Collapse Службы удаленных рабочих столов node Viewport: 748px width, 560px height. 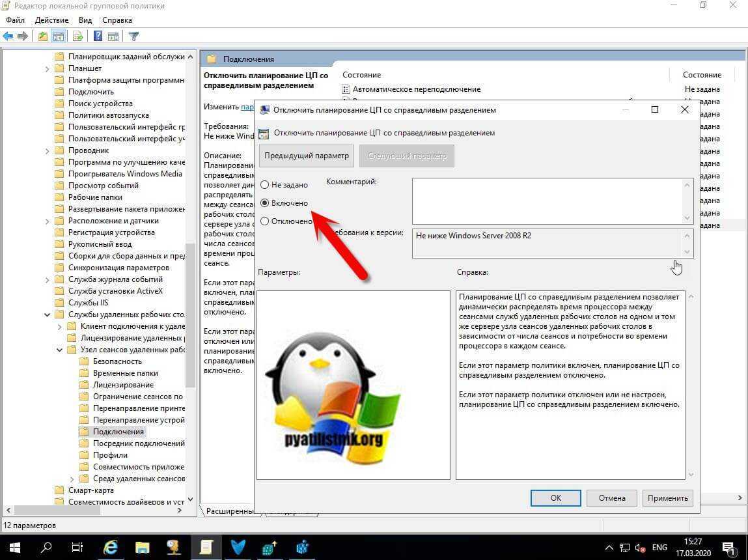(47, 315)
